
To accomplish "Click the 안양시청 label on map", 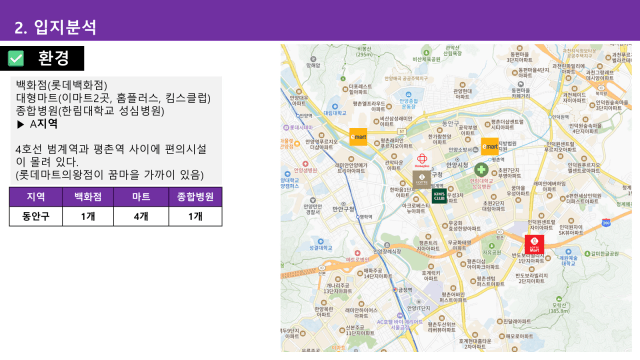I will 457,165.
